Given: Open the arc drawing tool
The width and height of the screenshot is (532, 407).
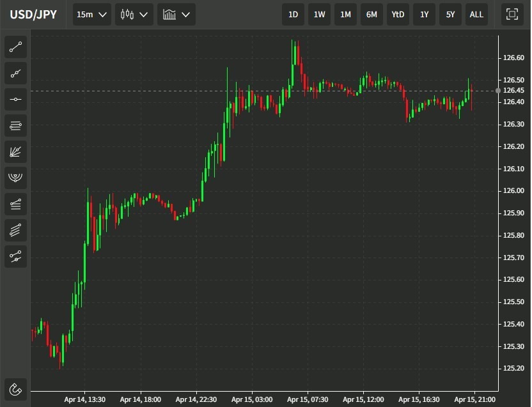Looking at the screenshot, I should pyautogui.click(x=15, y=178).
